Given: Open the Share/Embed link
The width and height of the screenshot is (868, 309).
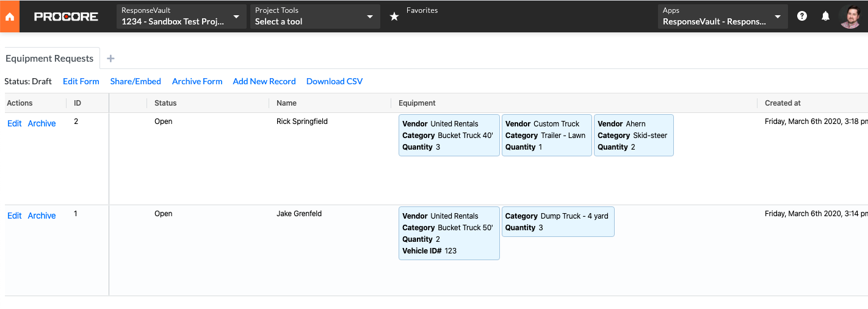Looking at the screenshot, I should tap(136, 81).
